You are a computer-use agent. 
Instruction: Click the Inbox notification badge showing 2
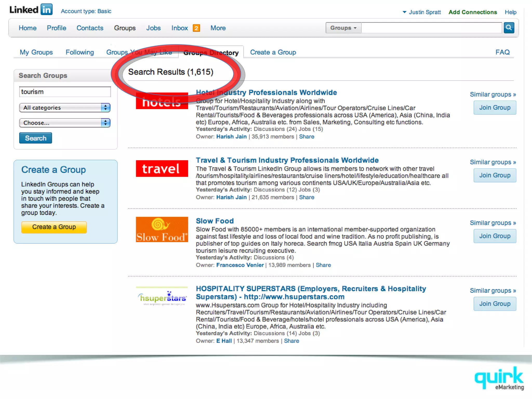click(196, 28)
